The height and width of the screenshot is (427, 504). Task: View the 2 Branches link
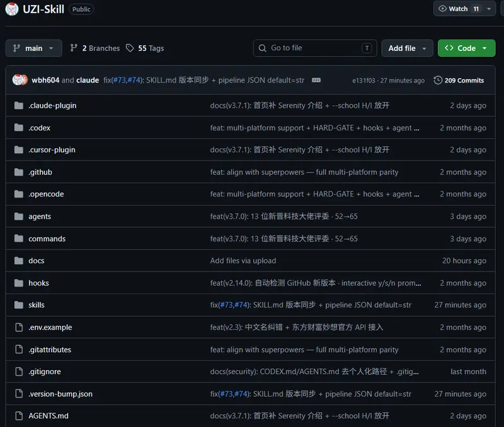pyautogui.click(x=95, y=48)
